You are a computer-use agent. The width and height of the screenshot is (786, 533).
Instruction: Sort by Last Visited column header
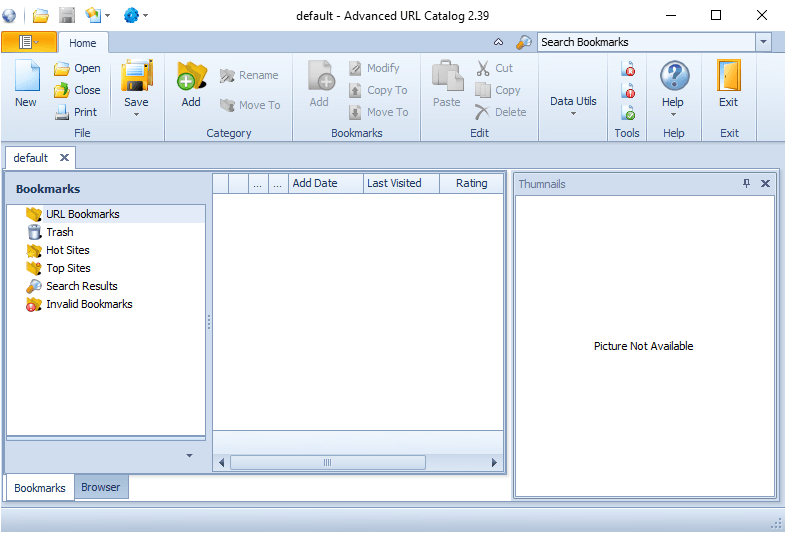tap(402, 184)
